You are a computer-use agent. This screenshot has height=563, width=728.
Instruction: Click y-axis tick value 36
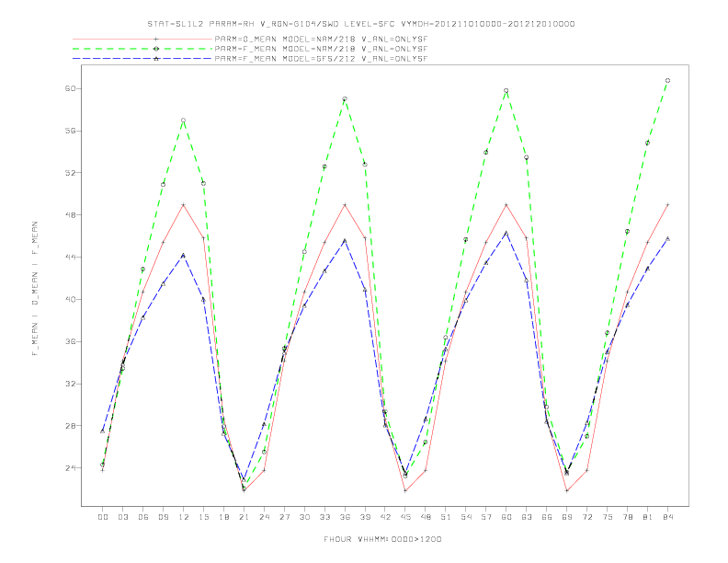coord(70,341)
